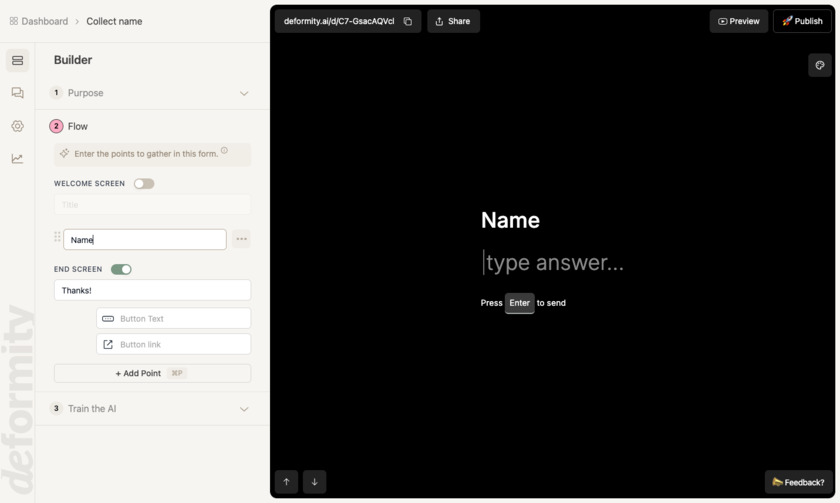Click the Name point input field

[145, 239]
